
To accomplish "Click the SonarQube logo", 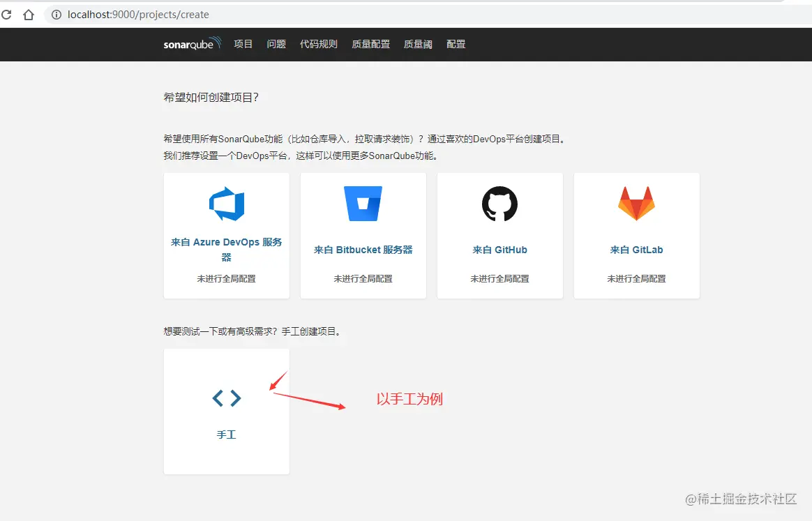I will pyautogui.click(x=193, y=43).
